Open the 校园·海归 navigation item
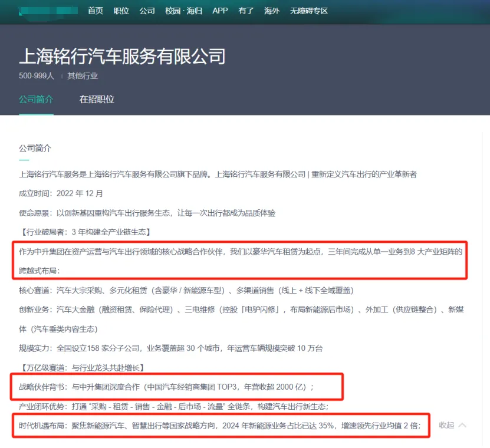Screen dimensions: 490x448 183,11
